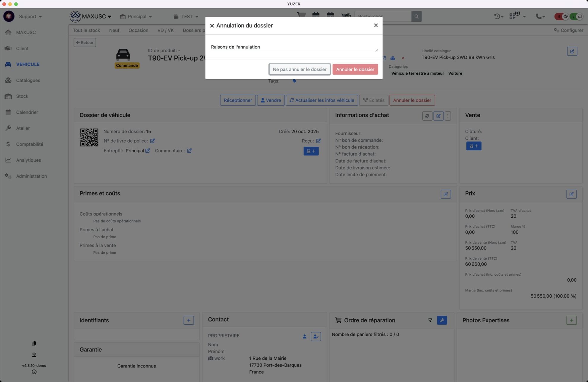This screenshot has width=588, height=382.
Task: Toggle the green screen cast switch
Action: pos(576,16)
